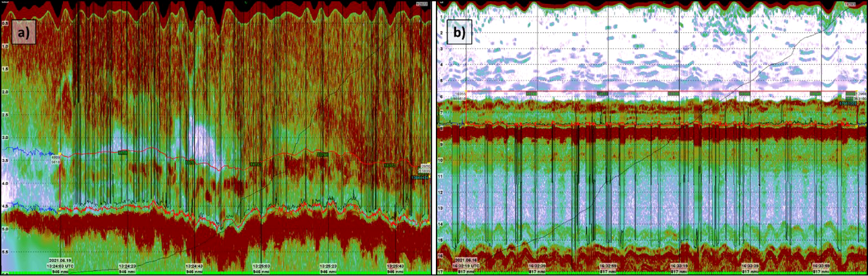This screenshot has height=276, width=868.
Task: Select the 13:24:03 UTC time marker
Action: (60, 265)
